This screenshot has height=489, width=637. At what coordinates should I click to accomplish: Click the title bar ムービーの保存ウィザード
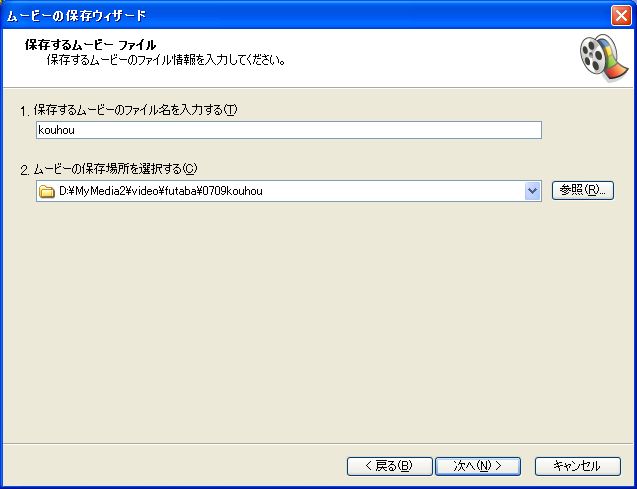pyautogui.click(x=76, y=15)
